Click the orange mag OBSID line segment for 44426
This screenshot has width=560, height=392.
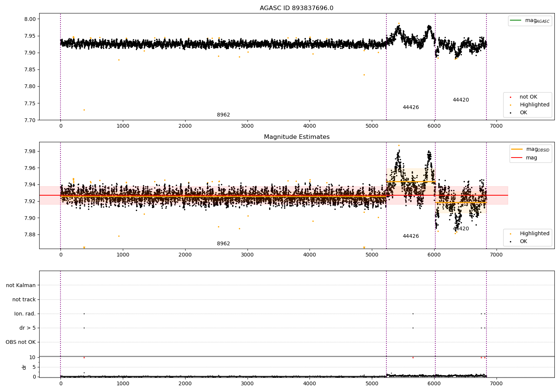click(411, 182)
